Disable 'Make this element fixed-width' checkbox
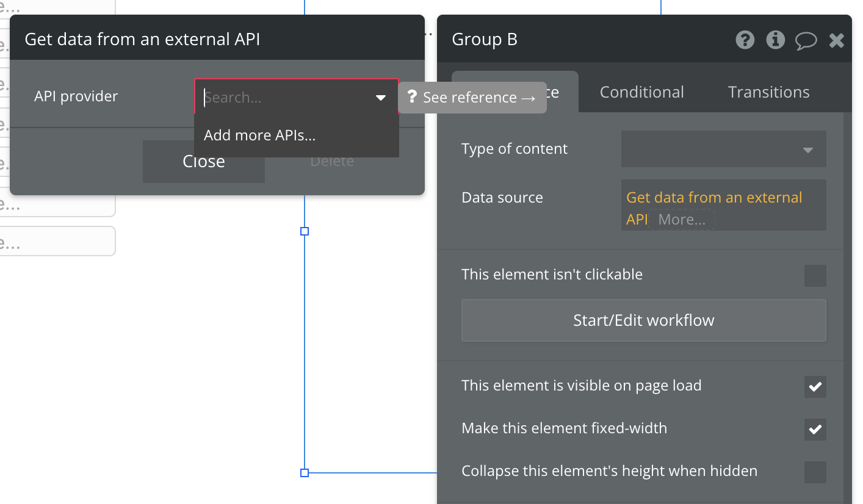 click(815, 429)
